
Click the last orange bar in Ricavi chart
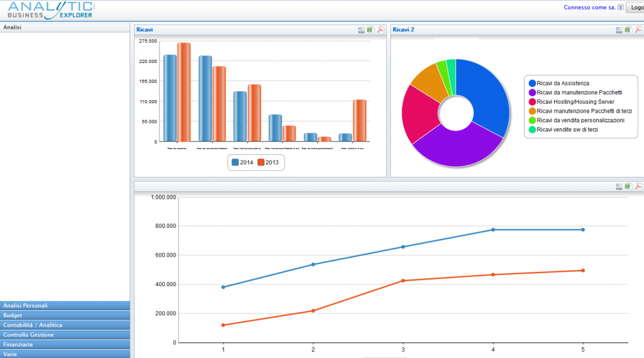pyautogui.click(x=360, y=120)
